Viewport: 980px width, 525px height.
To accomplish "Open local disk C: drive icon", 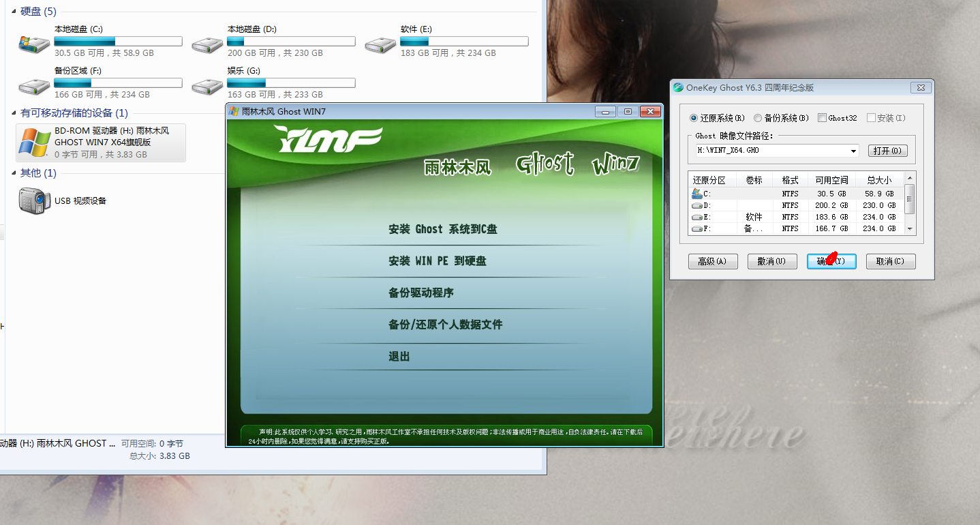I will [34, 44].
